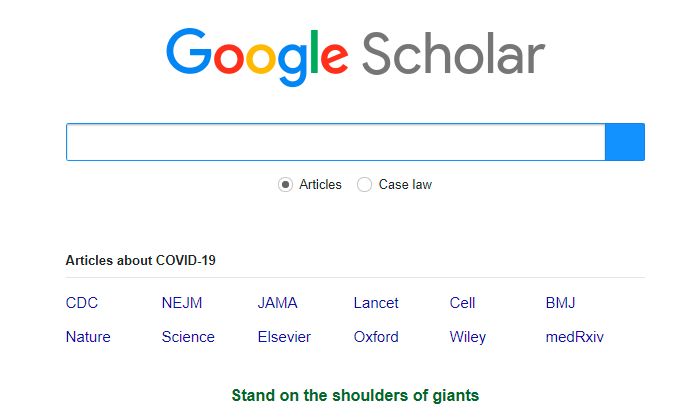Click the blue search button
Viewport: 698px width, 417px height.
625,142
